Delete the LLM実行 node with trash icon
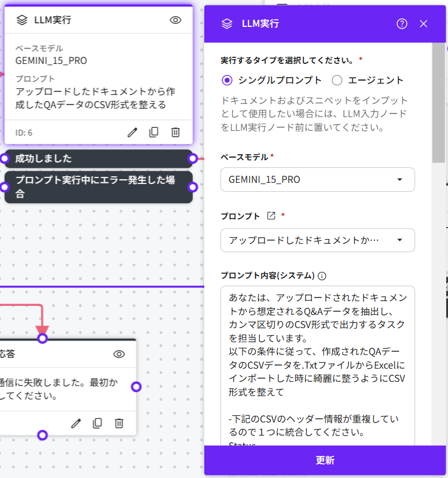The image size is (448, 478). (x=176, y=132)
